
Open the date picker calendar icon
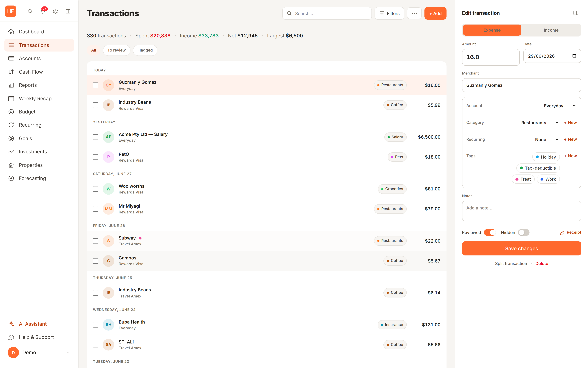click(x=574, y=56)
